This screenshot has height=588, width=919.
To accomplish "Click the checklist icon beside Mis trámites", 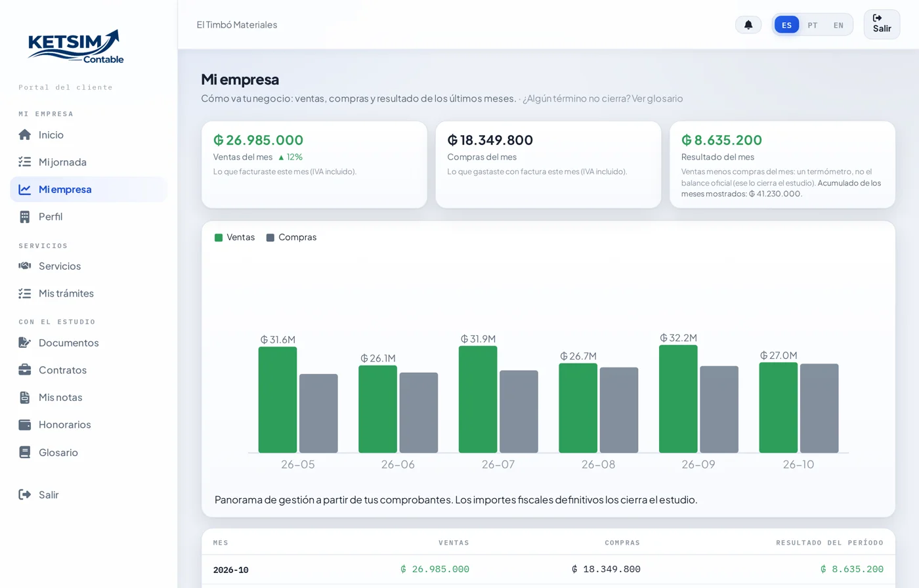I will click(x=25, y=293).
